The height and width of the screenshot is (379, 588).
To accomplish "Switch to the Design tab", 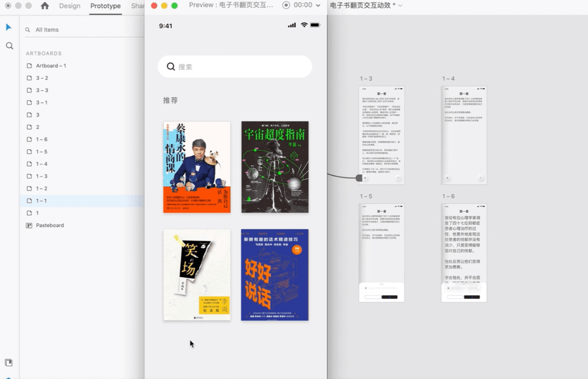I will click(x=70, y=6).
